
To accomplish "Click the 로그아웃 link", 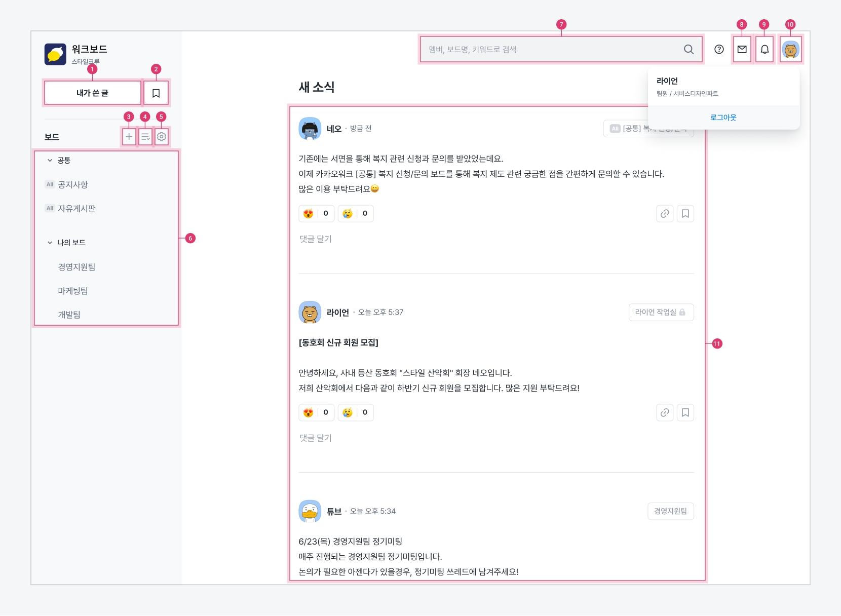I will point(723,118).
